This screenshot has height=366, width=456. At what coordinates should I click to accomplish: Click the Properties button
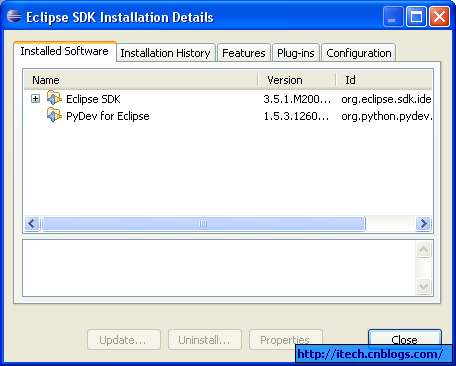click(286, 340)
